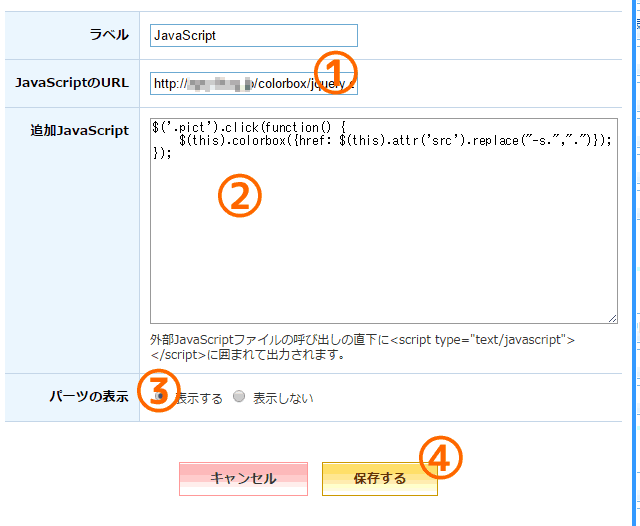Click the $(this).colorbox code line
The image size is (640, 526).
pyautogui.click(x=395, y=141)
